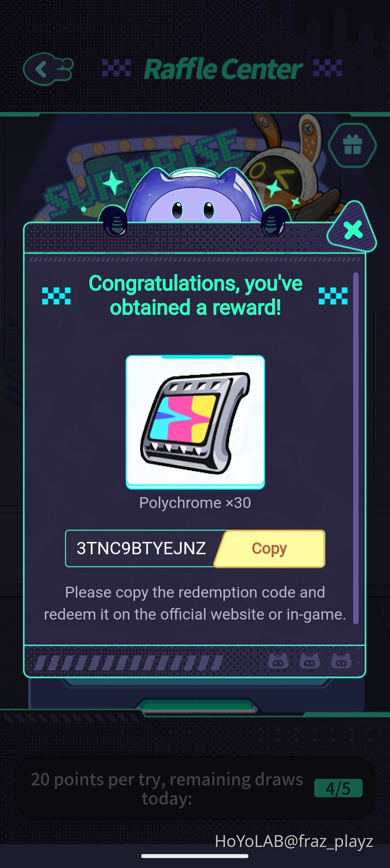This screenshot has height=868, width=390.
Task: Copy the redemption code
Action: point(270,548)
